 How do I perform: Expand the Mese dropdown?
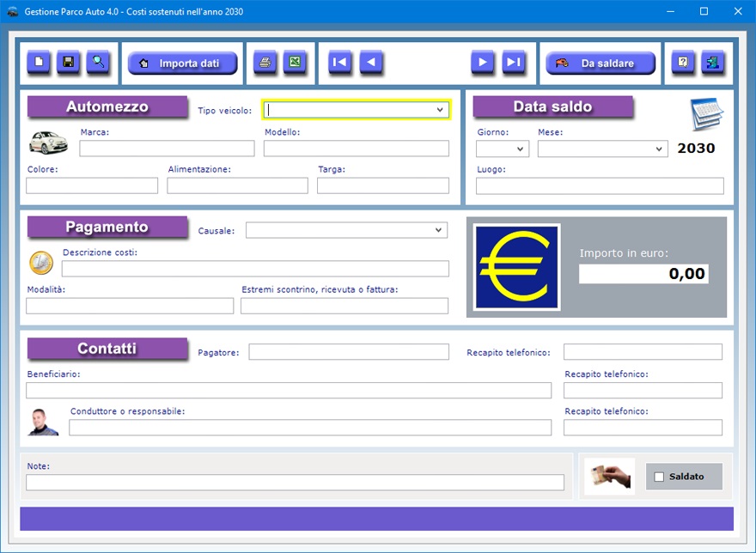659,149
